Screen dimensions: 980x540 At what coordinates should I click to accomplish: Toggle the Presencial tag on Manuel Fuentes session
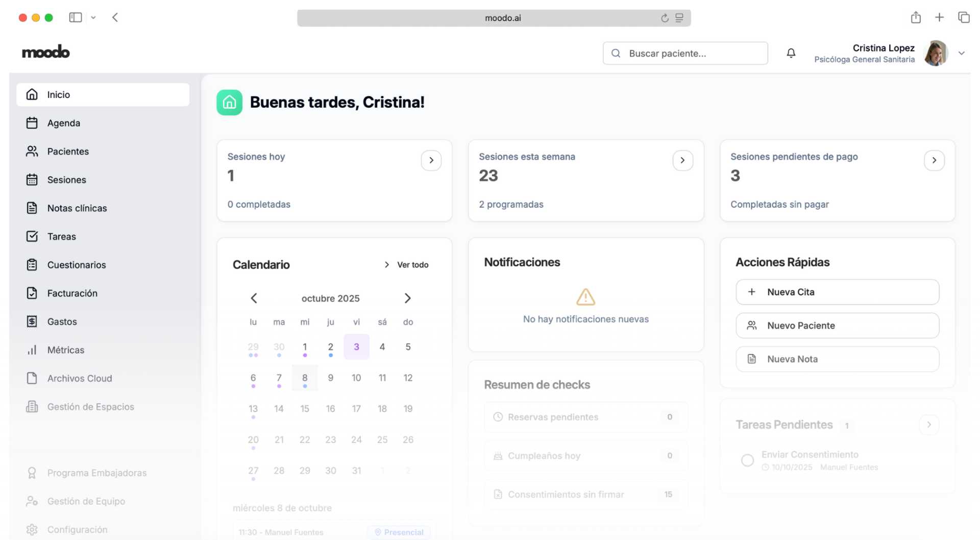click(x=399, y=532)
